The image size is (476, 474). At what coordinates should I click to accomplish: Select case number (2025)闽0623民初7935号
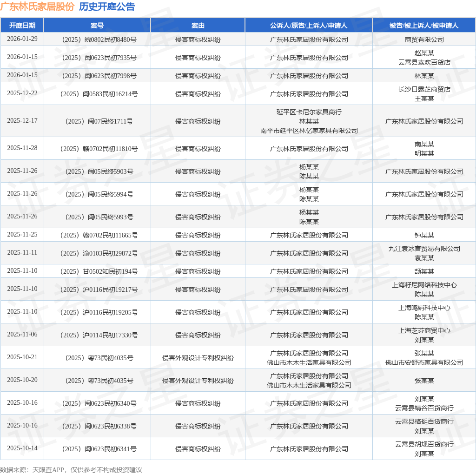click(x=99, y=58)
